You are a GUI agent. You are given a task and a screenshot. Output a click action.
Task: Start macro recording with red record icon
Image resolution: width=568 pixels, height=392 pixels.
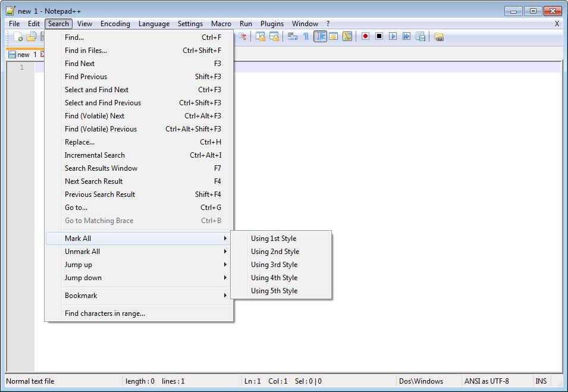click(x=366, y=36)
